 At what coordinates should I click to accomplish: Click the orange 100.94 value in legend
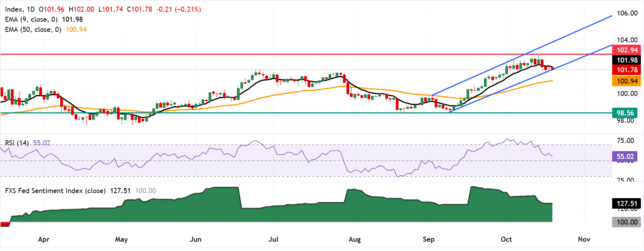[x=76, y=30]
